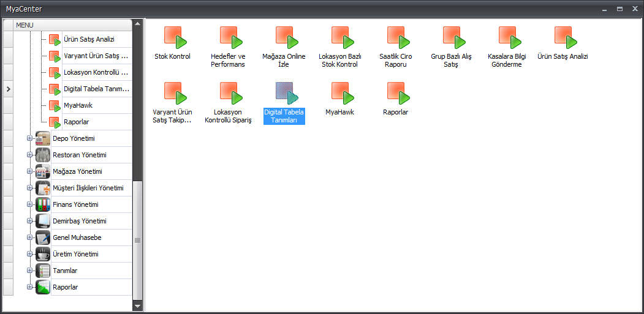Click the Müşteri İlişkileri Yönetimi icon
Image resolution: width=644 pixels, height=314 pixels.
tap(43, 188)
